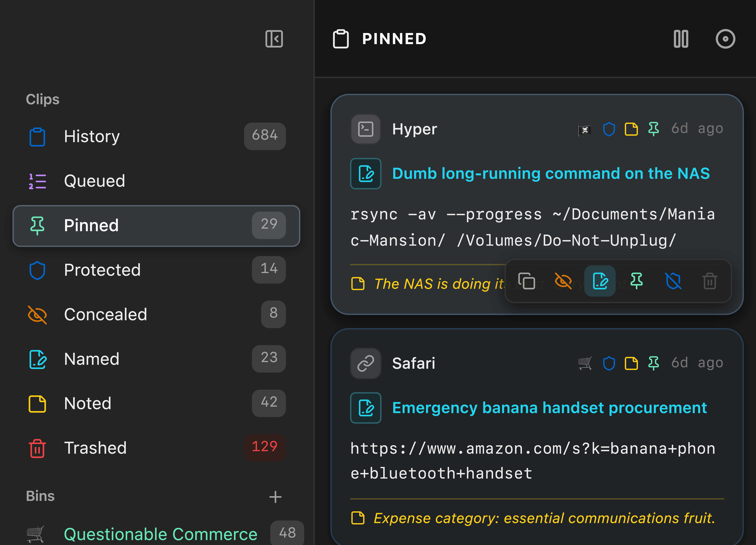Screen dimensions: 756x545
Task: View Trashed clips
Action: point(156,448)
